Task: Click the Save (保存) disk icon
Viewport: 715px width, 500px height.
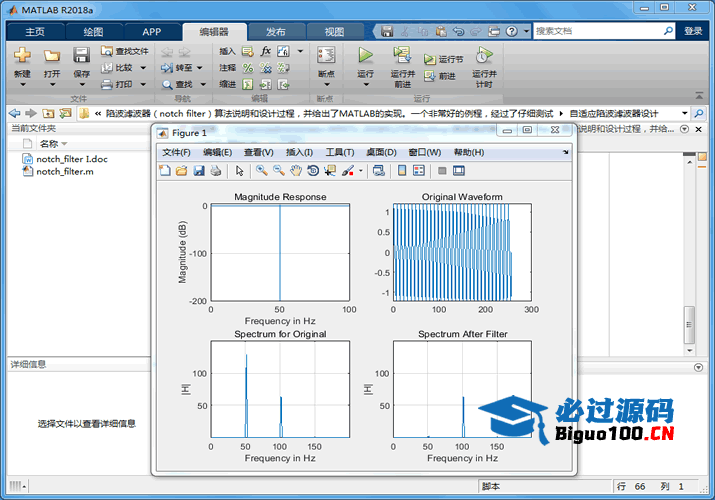Action: 81,55
